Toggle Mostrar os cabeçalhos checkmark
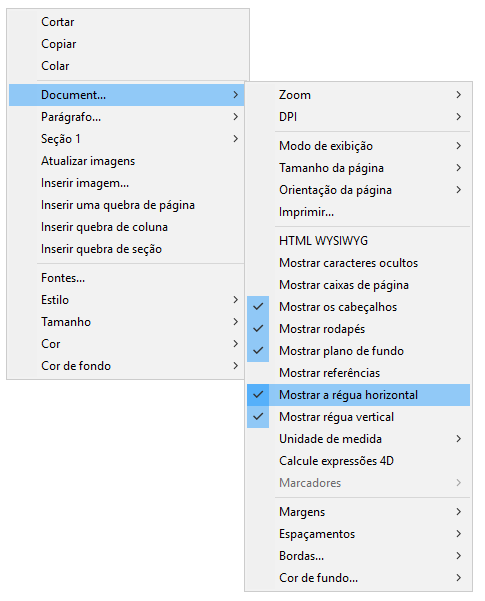 pyautogui.click(x=358, y=307)
